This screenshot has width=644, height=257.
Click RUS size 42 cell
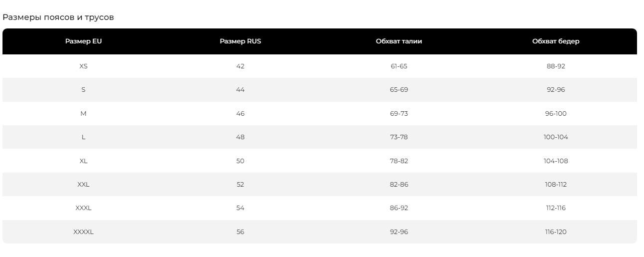pos(240,66)
